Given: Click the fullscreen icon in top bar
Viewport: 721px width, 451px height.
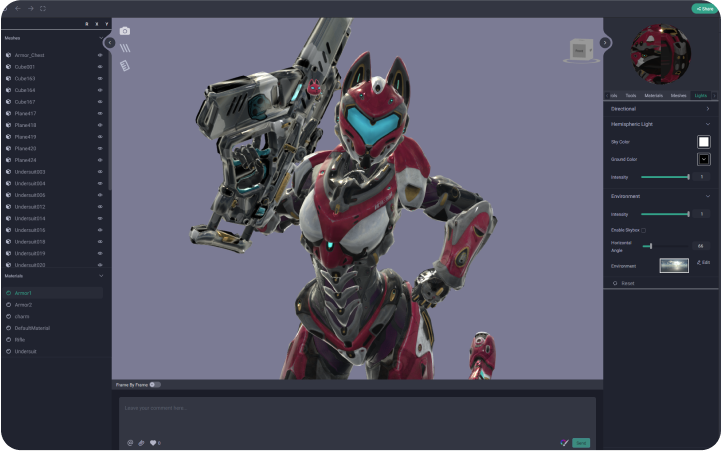Looking at the screenshot, I should pyautogui.click(x=42, y=8).
